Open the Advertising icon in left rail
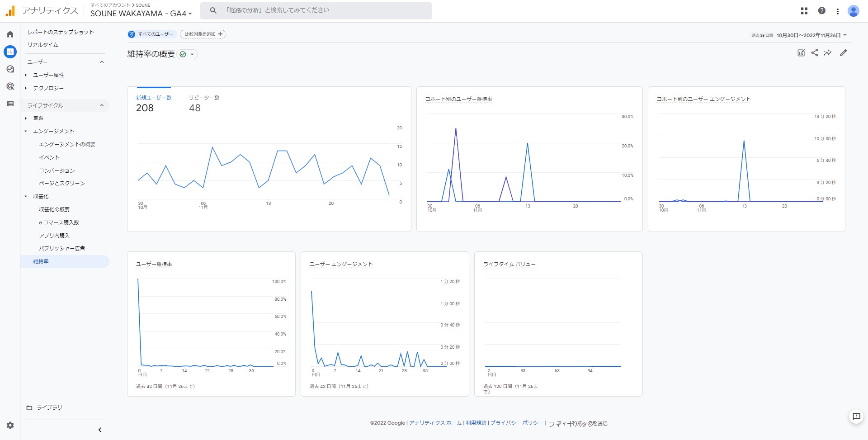This screenshot has width=868, height=440. pos(10,86)
